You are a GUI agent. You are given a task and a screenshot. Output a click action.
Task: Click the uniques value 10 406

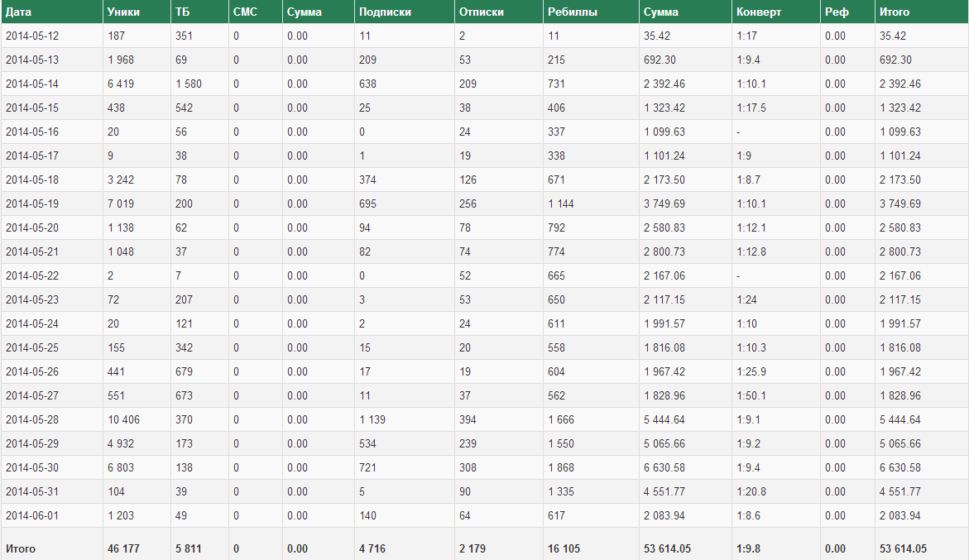[x=124, y=420]
